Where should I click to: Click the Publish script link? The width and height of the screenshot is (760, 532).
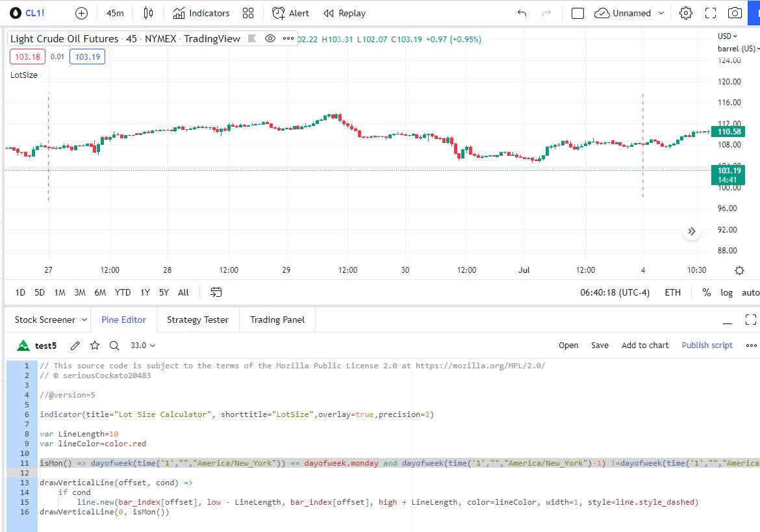(x=707, y=346)
